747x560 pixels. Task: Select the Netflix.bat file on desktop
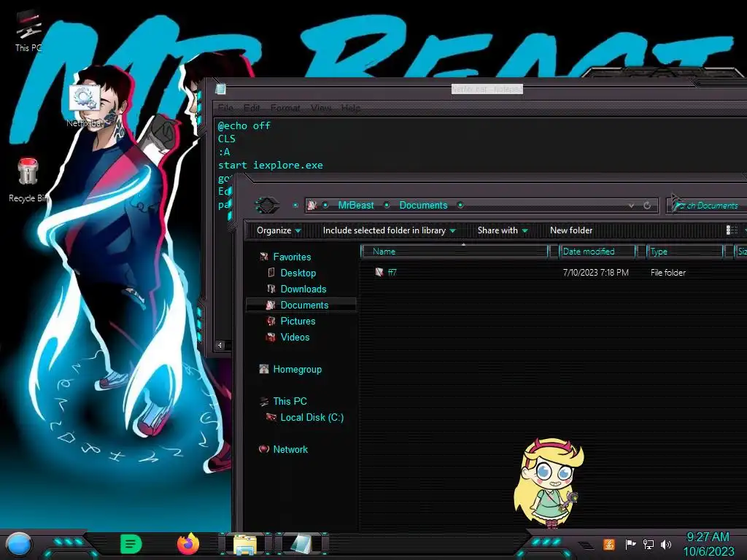[85, 106]
